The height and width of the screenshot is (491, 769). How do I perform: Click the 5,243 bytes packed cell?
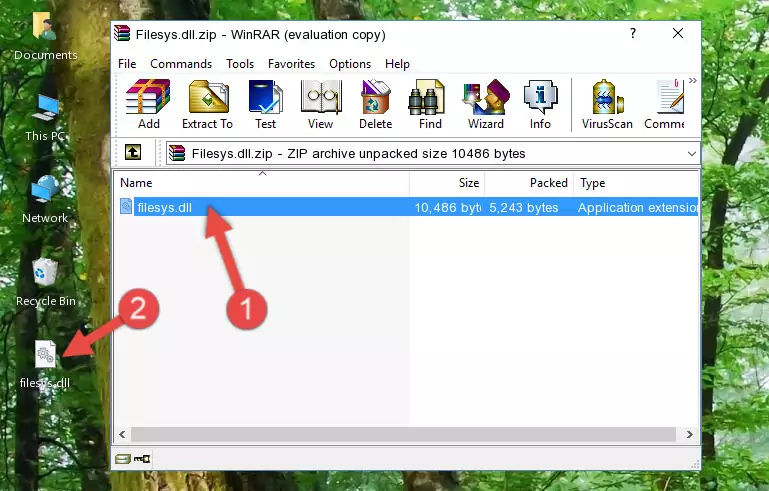[523, 207]
